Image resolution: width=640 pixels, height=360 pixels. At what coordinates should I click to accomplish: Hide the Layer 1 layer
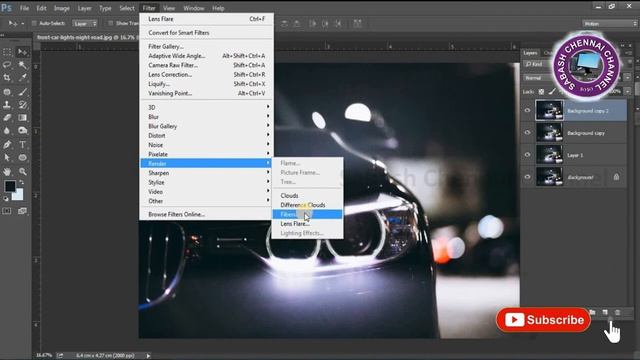pos(527,155)
